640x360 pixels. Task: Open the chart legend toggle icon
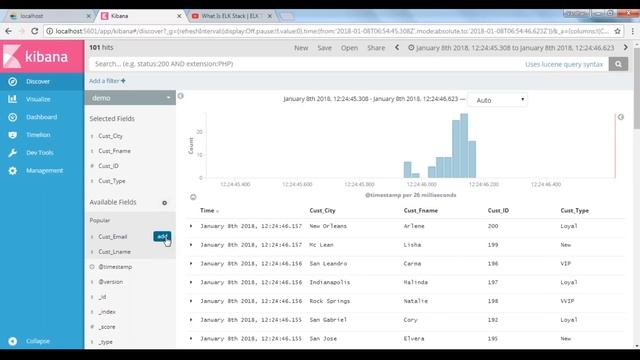[x=621, y=117]
